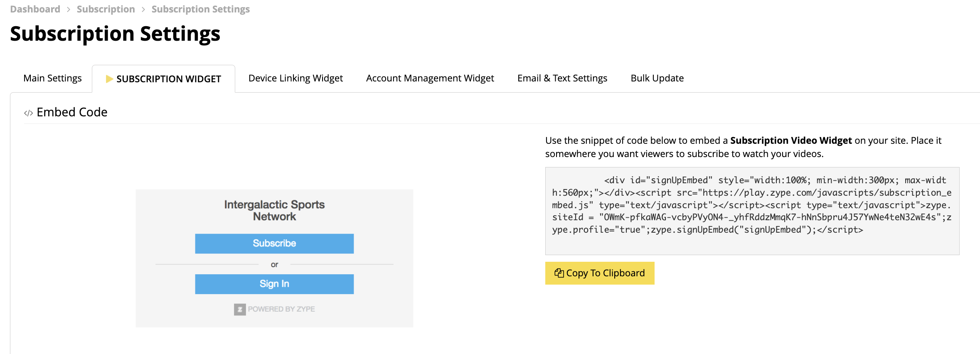Click the Embed Code section heading
The width and height of the screenshot is (980, 354).
coord(72,112)
